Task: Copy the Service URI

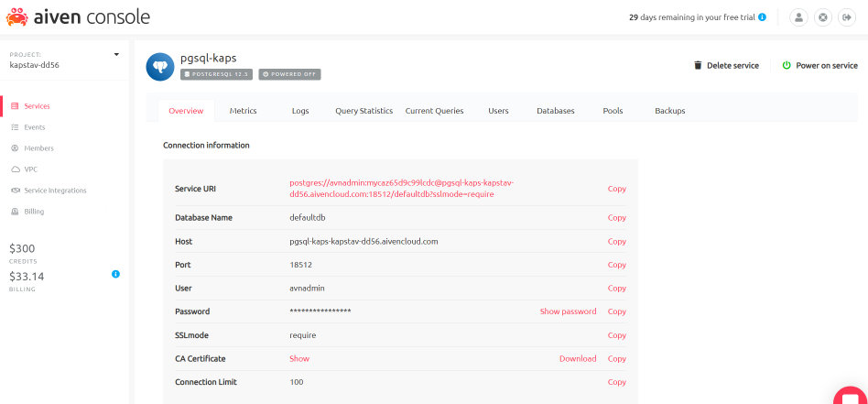Action: point(617,189)
